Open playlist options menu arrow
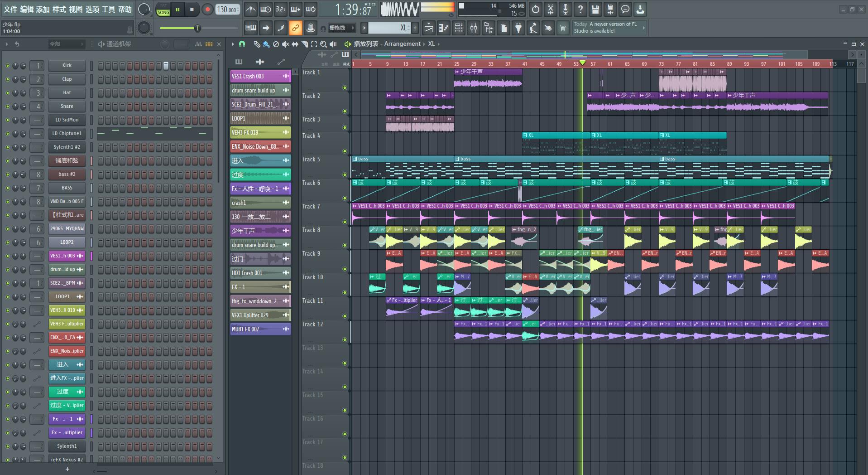This screenshot has width=868, height=475. pyautogui.click(x=233, y=44)
